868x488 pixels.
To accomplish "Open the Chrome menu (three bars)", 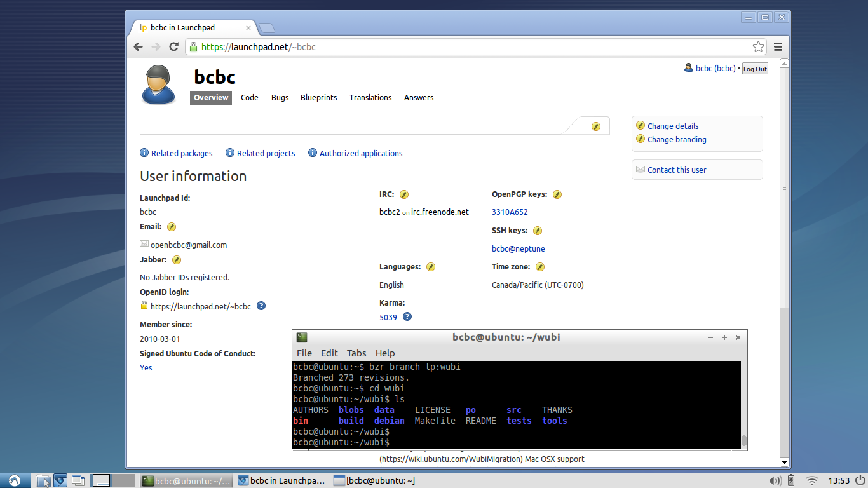I will tap(778, 47).
